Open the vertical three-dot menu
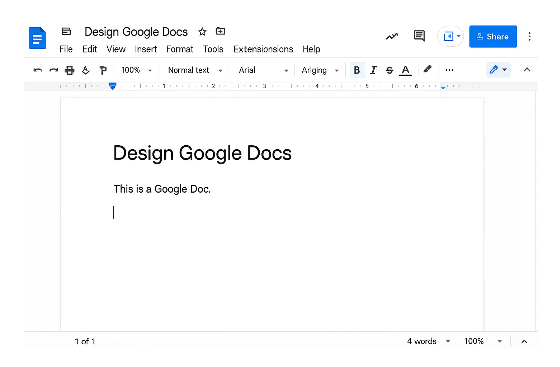560x367 pixels. pyautogui.click(x=529, y=36)
